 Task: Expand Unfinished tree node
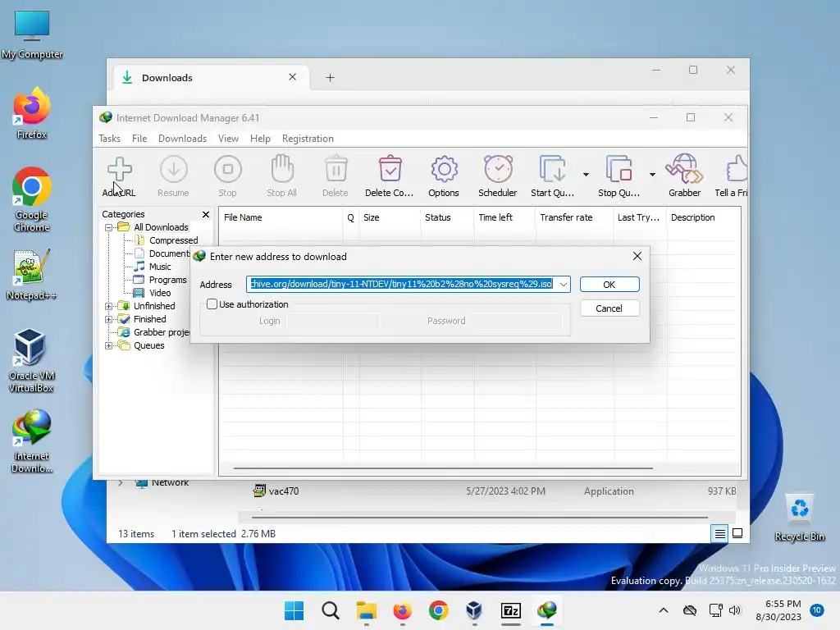point(109,306)
